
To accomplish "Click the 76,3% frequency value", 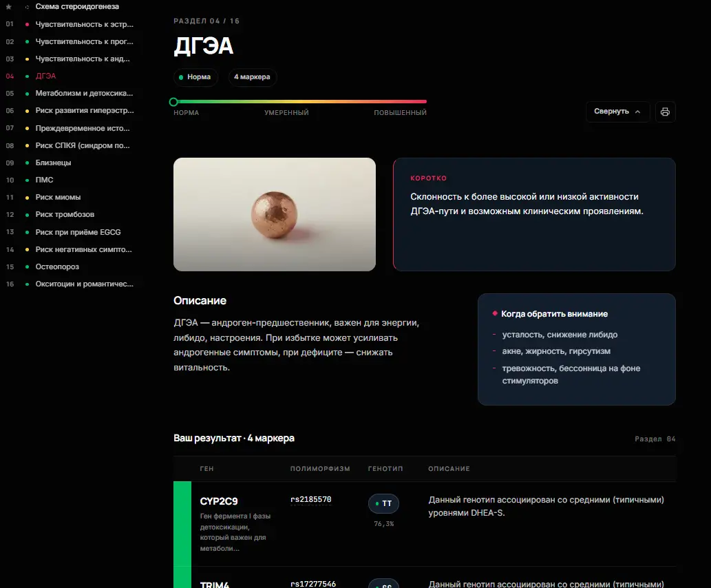I will click(383, 523).
